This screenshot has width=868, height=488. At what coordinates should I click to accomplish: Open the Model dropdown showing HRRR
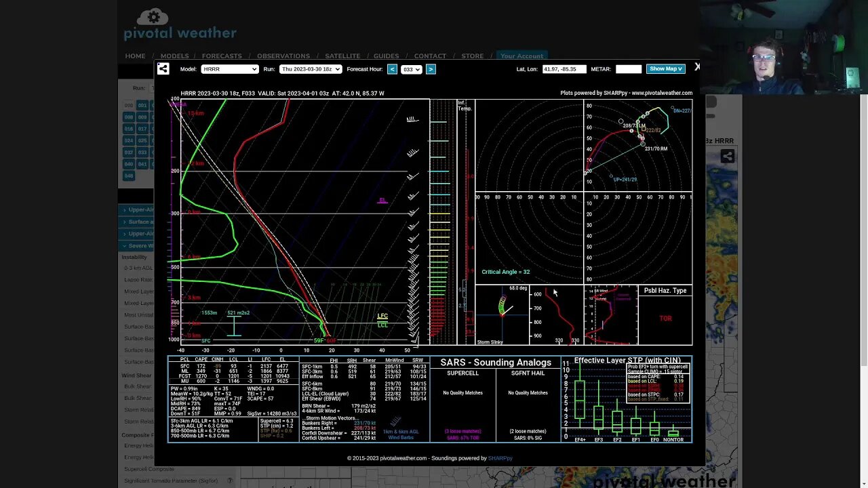coord(230,69)
